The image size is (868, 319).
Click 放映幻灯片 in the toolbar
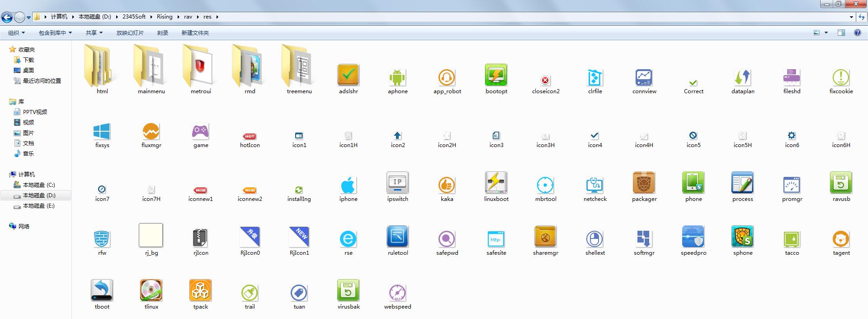(x=130, y=33)
